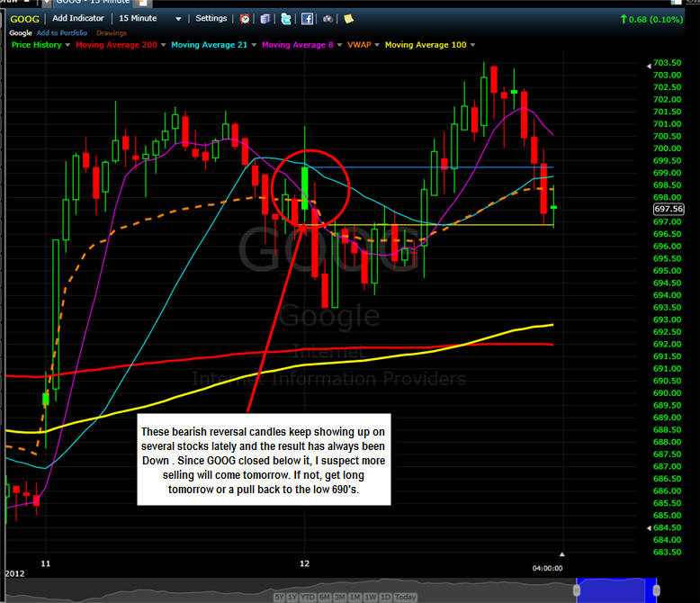Click the camera snapshot icon

[x=328, y=19]
